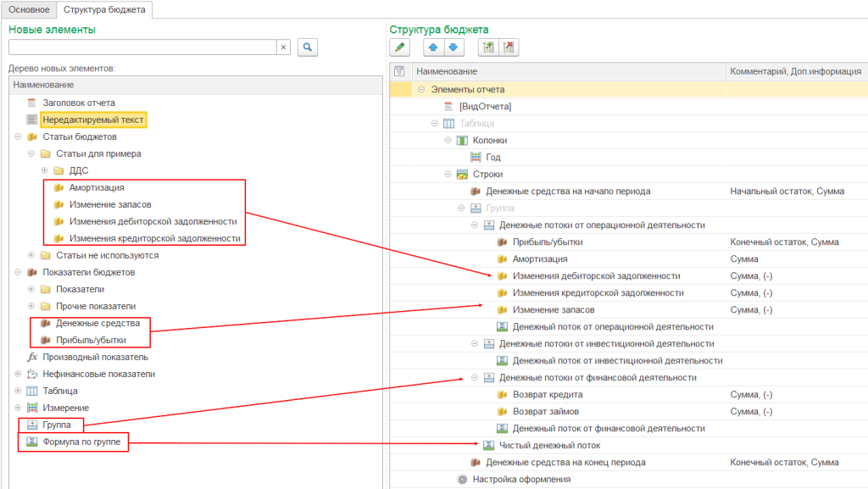
Task: Select the Заголовок отчета icon
Action: pyautogui.click(x=32, y=103)
